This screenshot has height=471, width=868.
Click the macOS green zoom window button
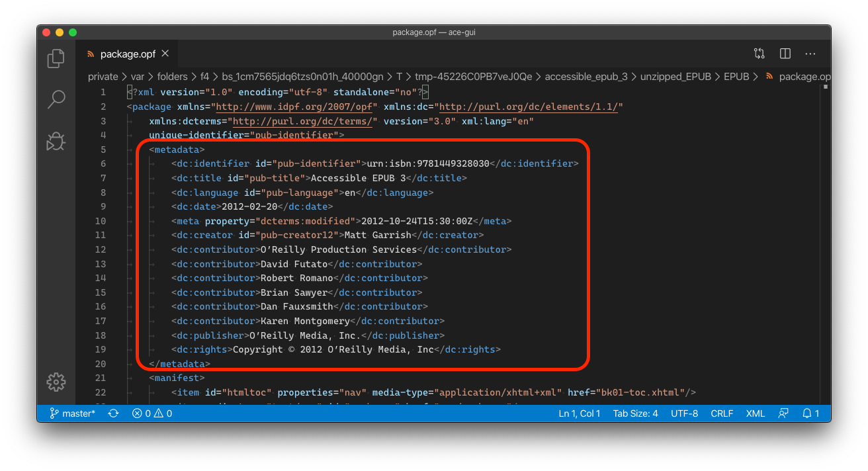click(73, 32)
